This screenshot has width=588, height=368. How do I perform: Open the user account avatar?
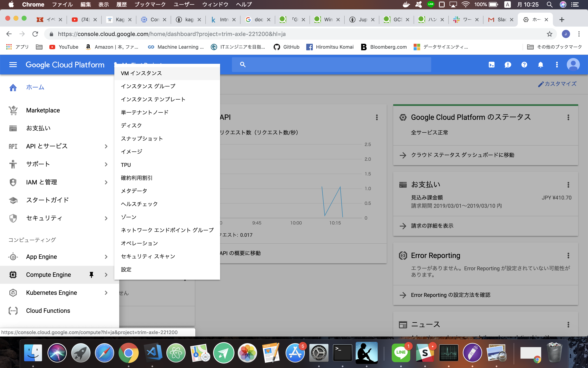click(573, 64)
